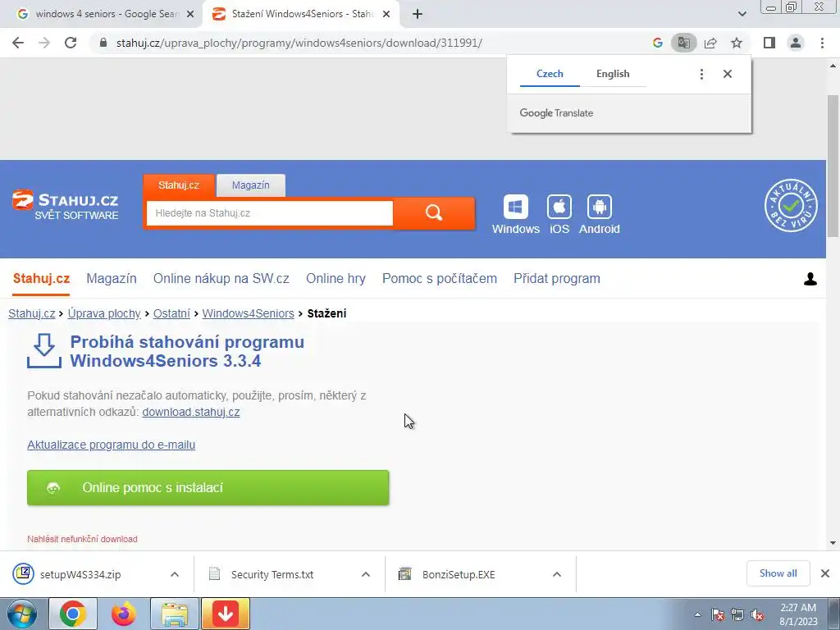Screen dimensions: 840x630
Task: Open File Explorer from the taskbar
Action: pos(175,614)
